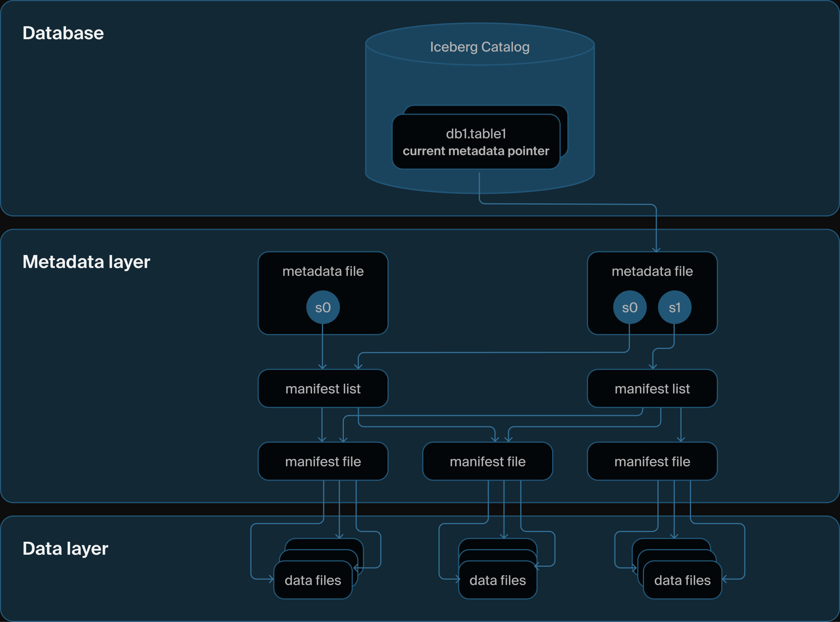This screenshot has width=840, height=622.
Task: Select the s0 snapshot circle in left metadata file
Action: [323, 307]
